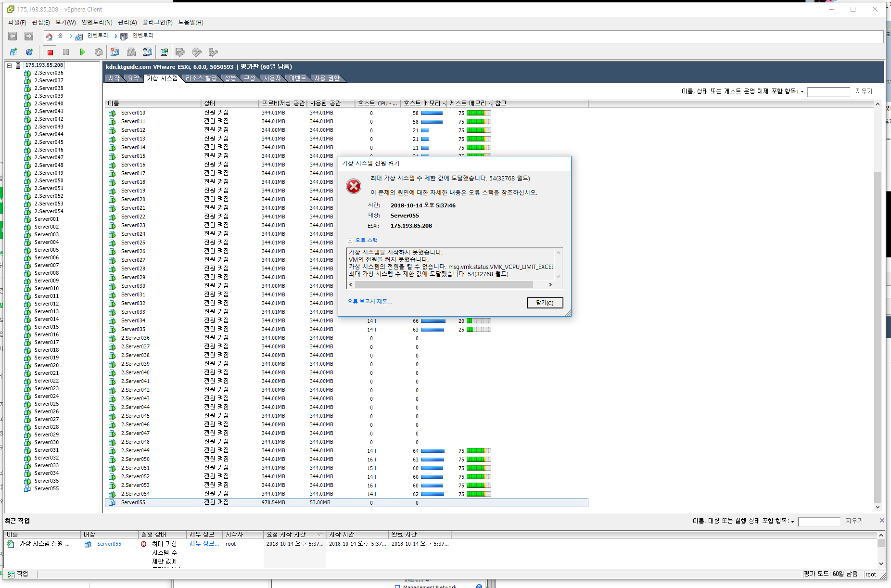Click the Server055 link in Recent Tasks
Image resolution: width=891 pixels, height=588 pixels.
109,544
